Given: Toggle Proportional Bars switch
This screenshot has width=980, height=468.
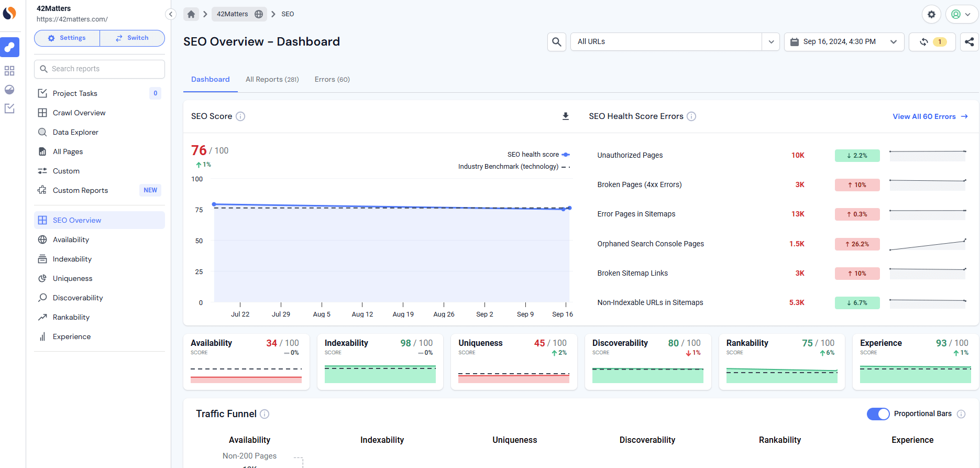Looking at the screenshot, I should tap(878, 414).
